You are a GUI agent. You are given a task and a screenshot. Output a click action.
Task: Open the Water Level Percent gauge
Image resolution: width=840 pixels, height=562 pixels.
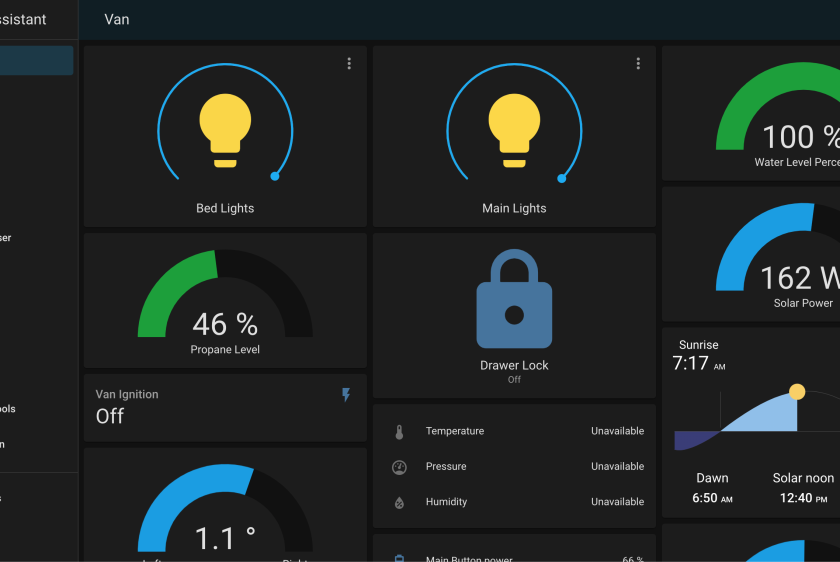click(751, 113)
